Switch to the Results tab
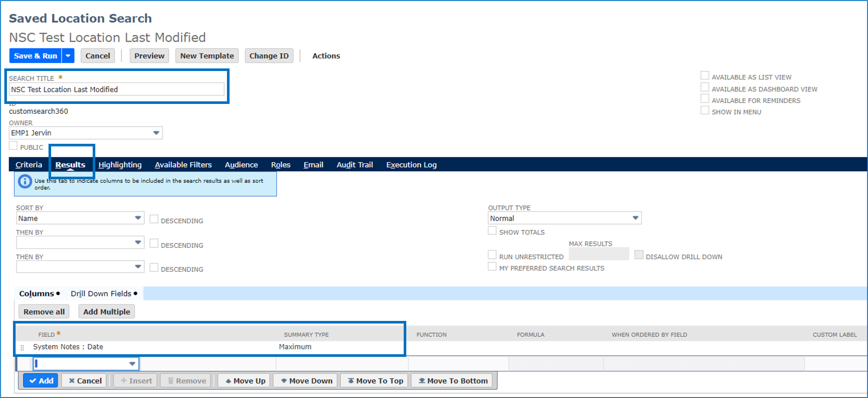 pos(70,165)
